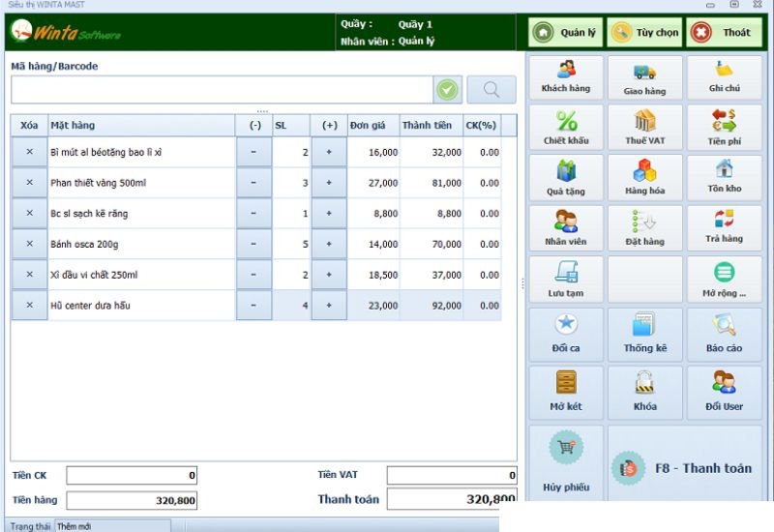Viewport: 774px width, 532px height.
Task: Open the Quản lý management button
Action: (x=565, y=33)
